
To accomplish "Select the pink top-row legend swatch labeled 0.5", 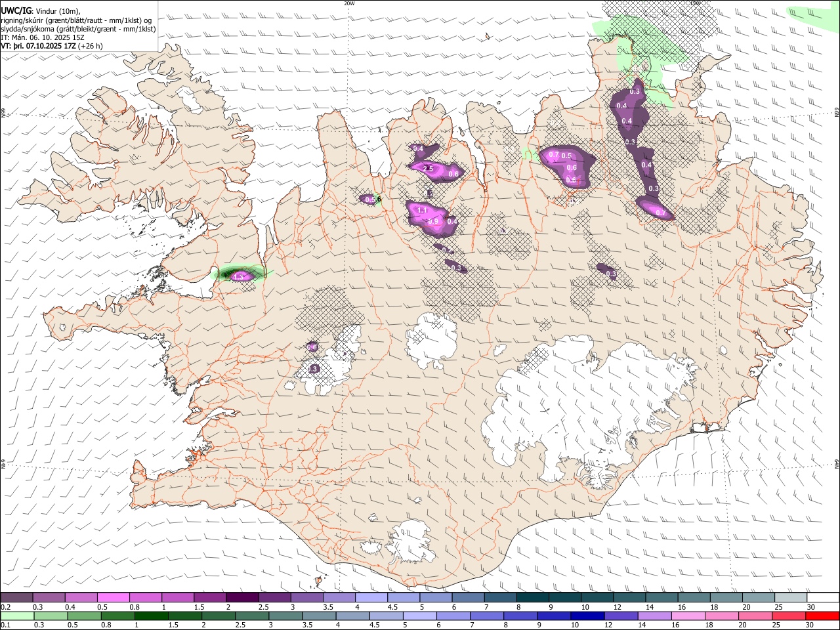I will point(113,597).
